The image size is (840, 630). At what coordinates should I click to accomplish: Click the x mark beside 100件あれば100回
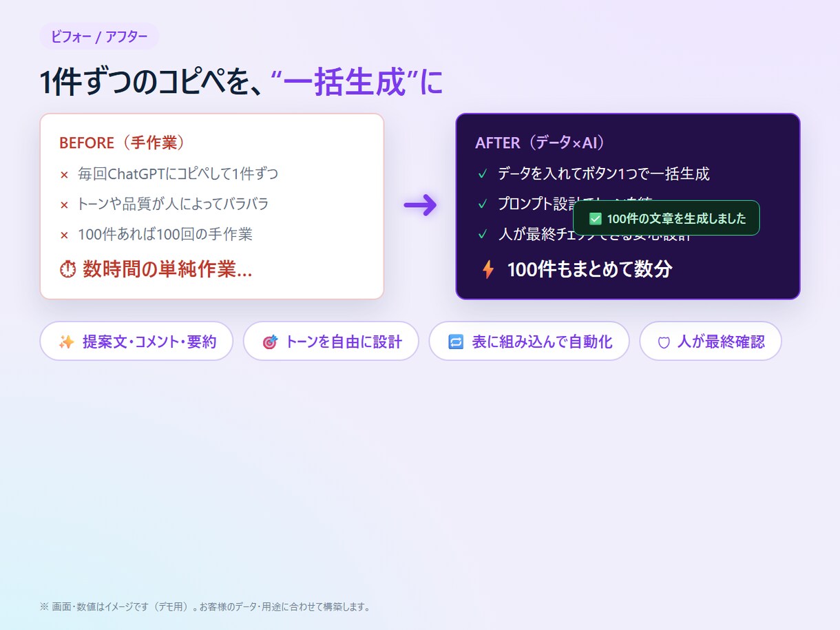[64, 235]
